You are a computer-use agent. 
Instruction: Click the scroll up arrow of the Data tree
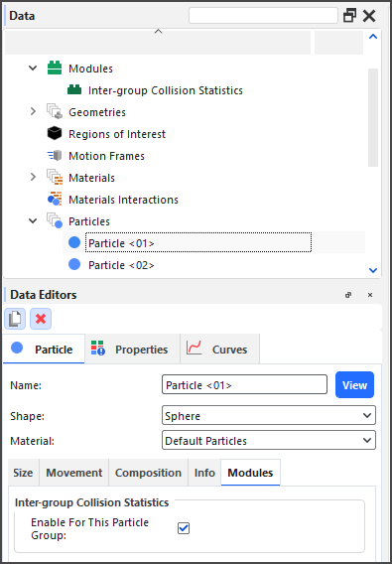point(373,37)
